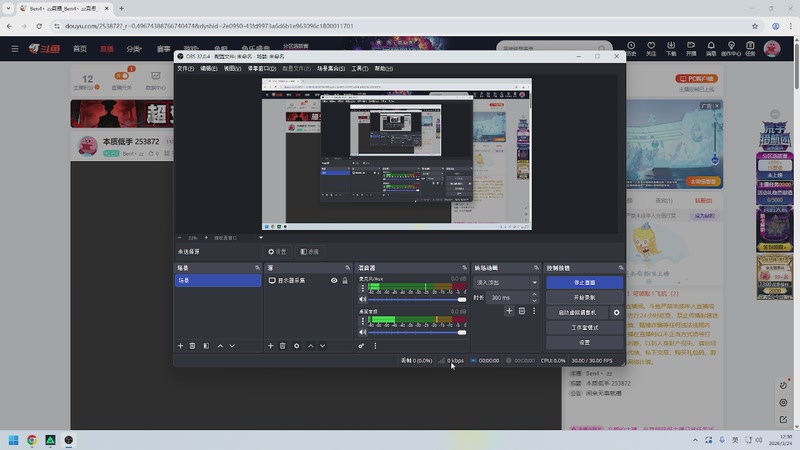Open advanced audio properties gears icon
Screen dimensions: 800x450
click(x=361, y=346)
